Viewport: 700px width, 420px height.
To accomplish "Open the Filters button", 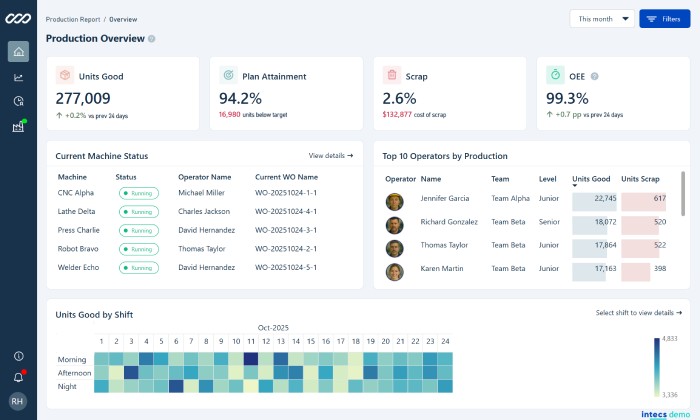I will point(664,18).
